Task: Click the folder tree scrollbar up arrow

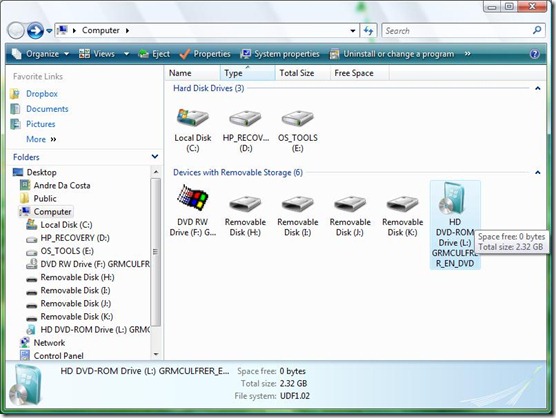Action: click(x=156, y=172)
